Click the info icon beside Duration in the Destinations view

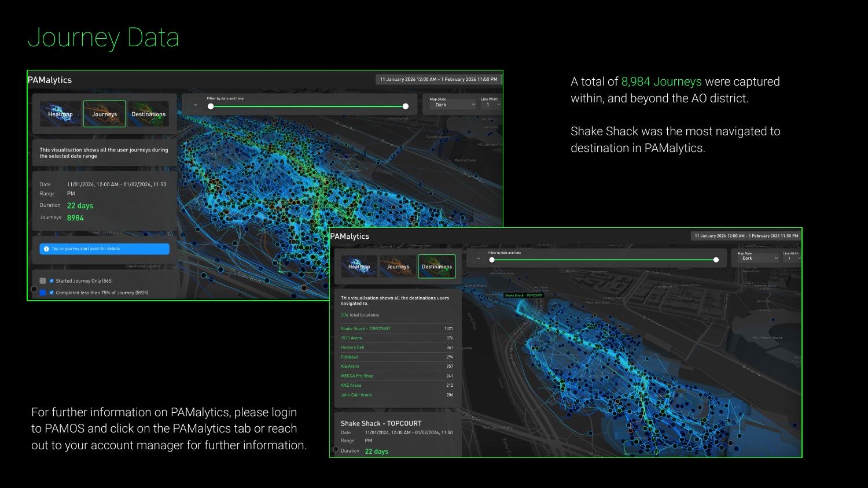[336, 449]
